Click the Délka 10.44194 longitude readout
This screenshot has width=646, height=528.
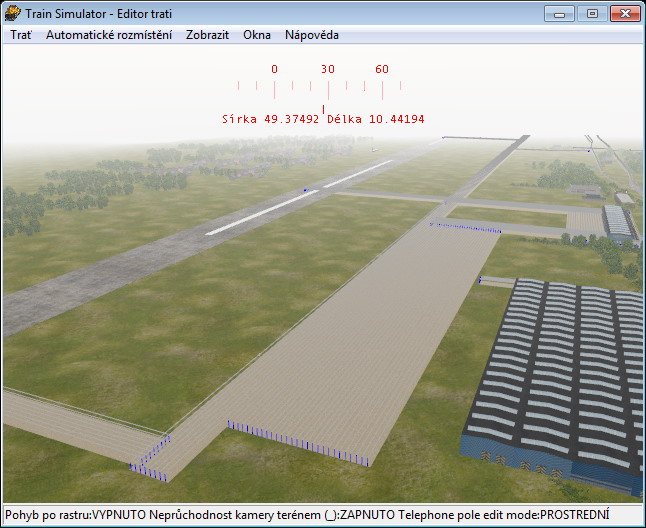click(x=376, y=119)
